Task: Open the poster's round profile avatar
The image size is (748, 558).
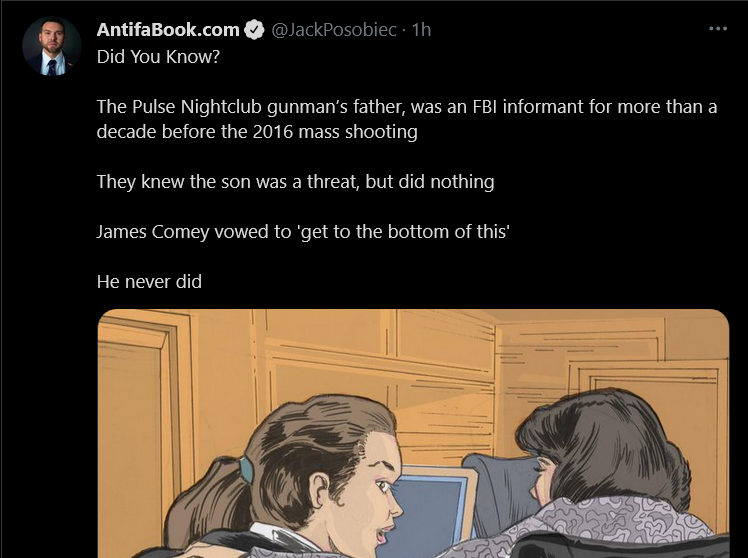Action: (x=52, y=46)
